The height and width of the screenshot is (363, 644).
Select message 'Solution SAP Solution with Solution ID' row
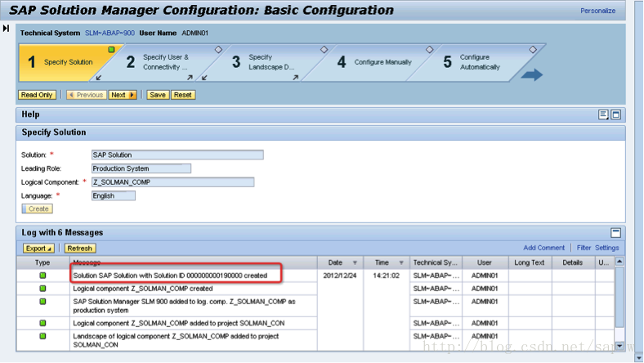(x=170, y=276)
